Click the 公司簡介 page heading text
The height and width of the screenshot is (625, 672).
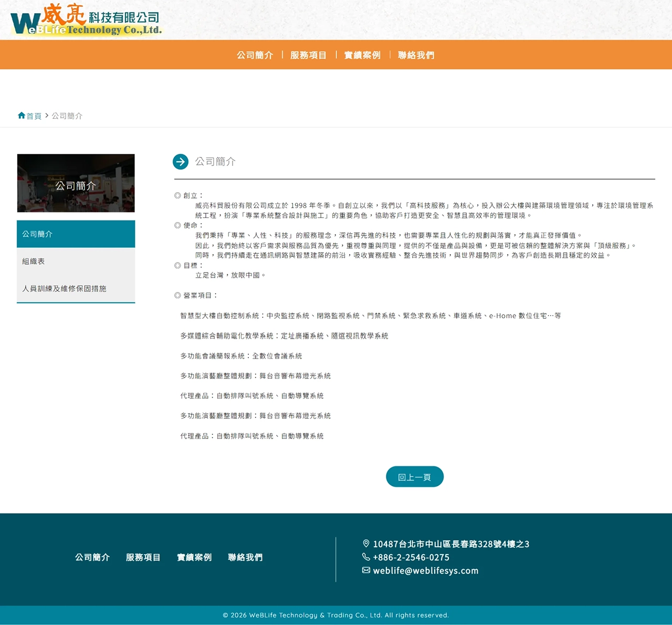click(x=215, y=162)
